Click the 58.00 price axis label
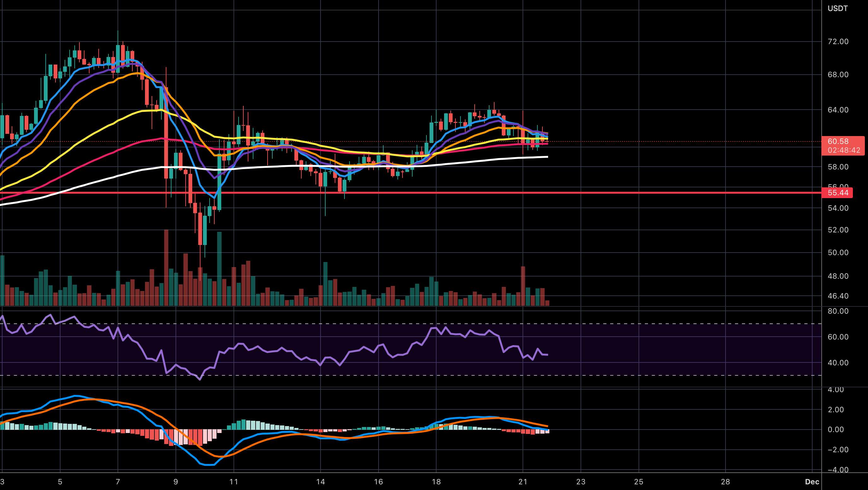 (x=838, y=167)
